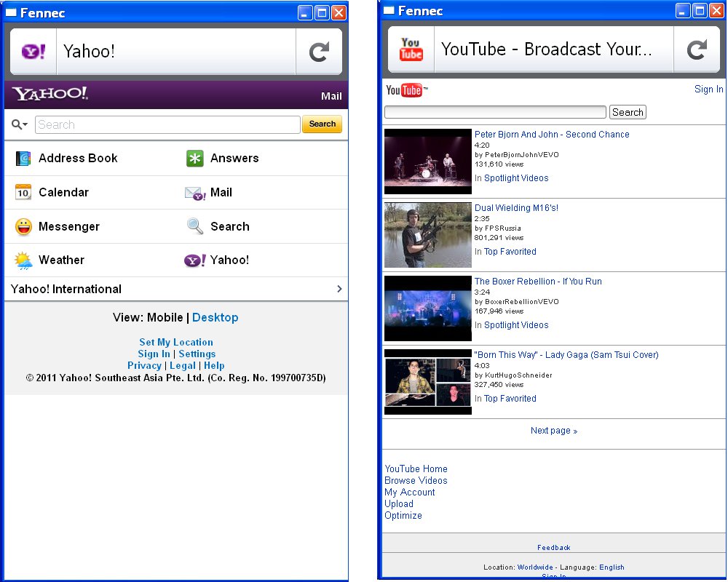
Task: Click the YouTube search text box
Action: click(x=495, y=112)
